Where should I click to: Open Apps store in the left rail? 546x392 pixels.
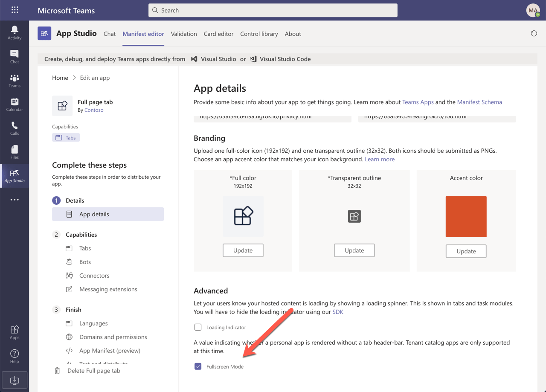pos(15,332)
